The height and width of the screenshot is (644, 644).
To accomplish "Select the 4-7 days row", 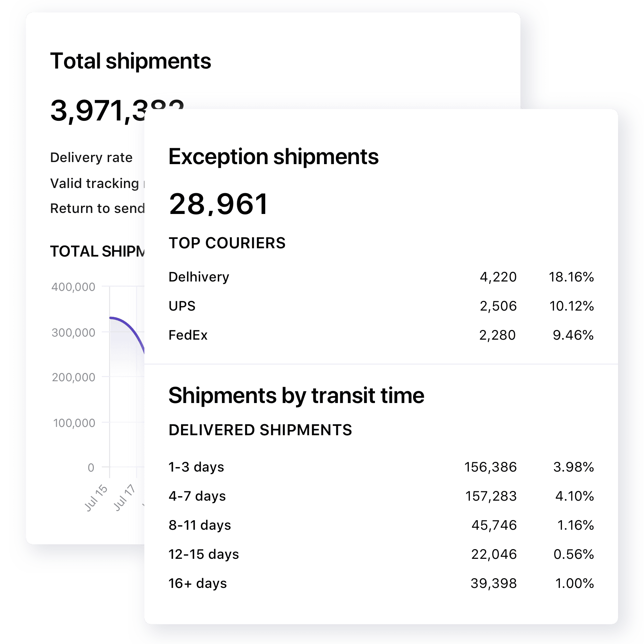I will coord(197,496).
